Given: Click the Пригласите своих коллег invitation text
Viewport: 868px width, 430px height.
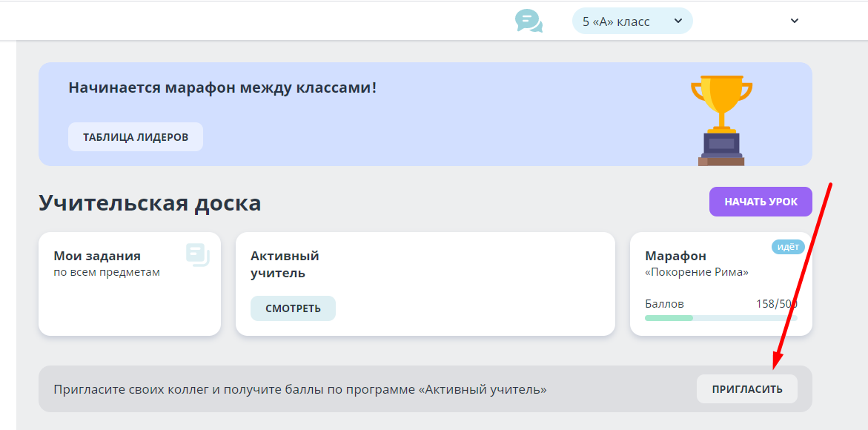Looking at the screenshot, I should (300, 389).
